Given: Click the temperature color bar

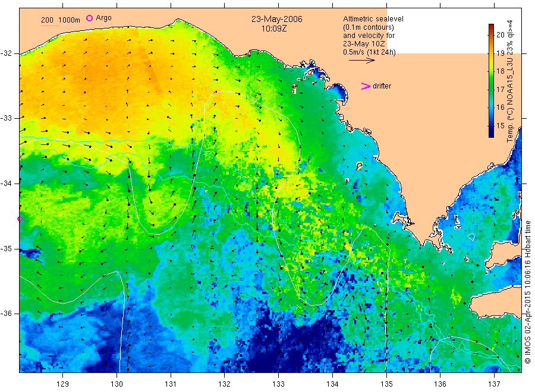Looking at the screenshot, I should point(491,81).
